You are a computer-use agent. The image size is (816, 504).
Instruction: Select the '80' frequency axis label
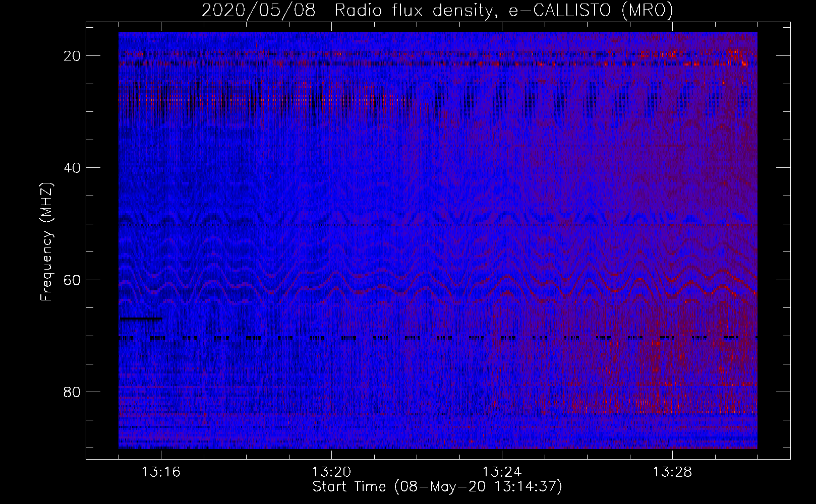[x=73, y=392]
